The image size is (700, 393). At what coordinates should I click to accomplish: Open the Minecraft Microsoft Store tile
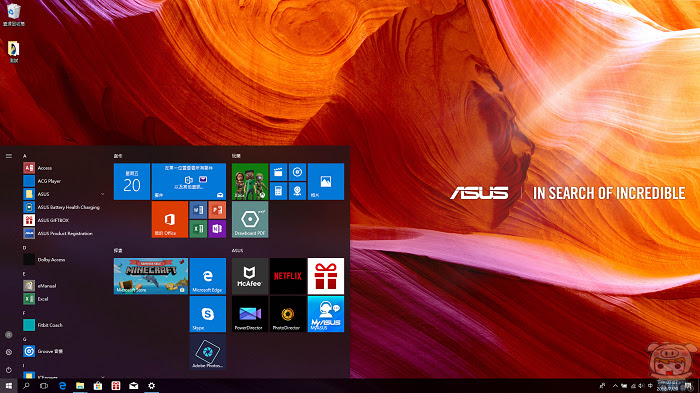click(x=151, y=276)
